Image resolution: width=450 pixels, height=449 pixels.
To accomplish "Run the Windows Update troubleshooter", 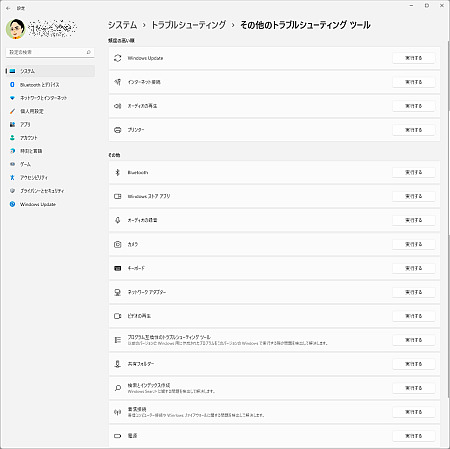I will click(414, 58).
